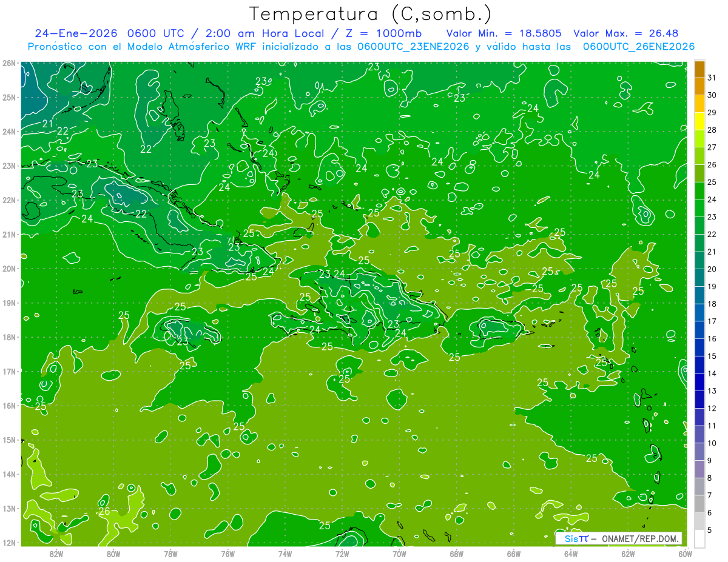Screen dimensions: 728x562
Task: Click the yellow swatch between 28 and 29 on scale
Action: 699,121
